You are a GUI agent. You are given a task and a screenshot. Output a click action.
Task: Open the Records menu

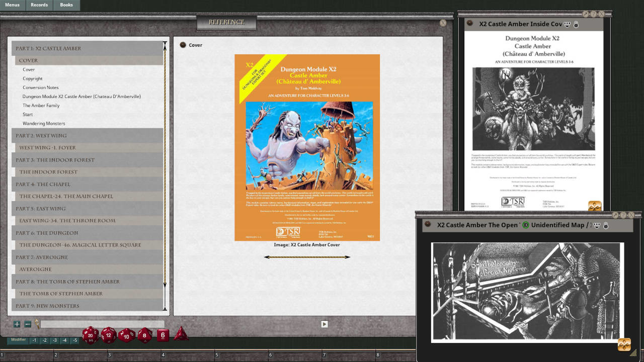pyautogui.click(x=39, y=5)
